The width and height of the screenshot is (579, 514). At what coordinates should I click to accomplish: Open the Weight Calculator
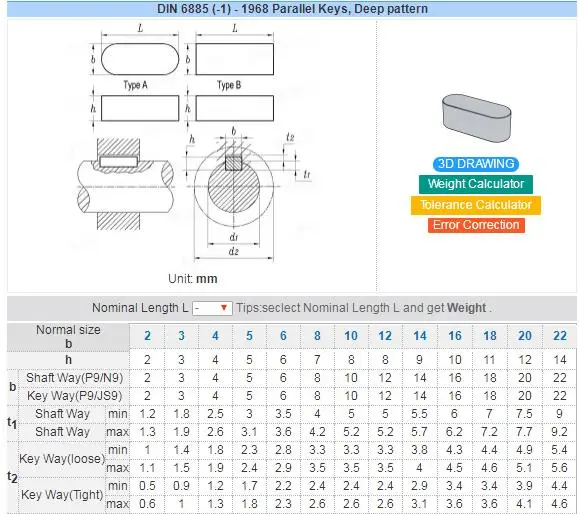pyautogui.click(x=476, y=184)
